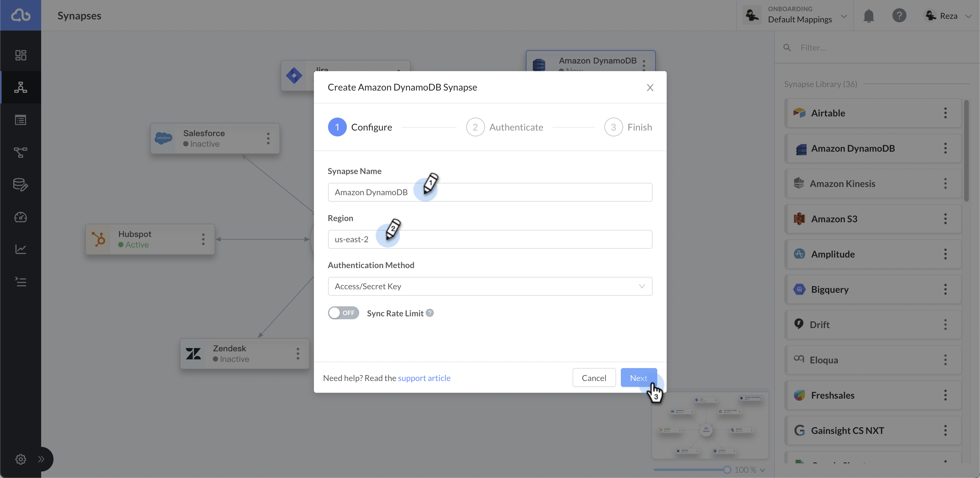
Task: Open the support article link
Action: click(424, 378)
